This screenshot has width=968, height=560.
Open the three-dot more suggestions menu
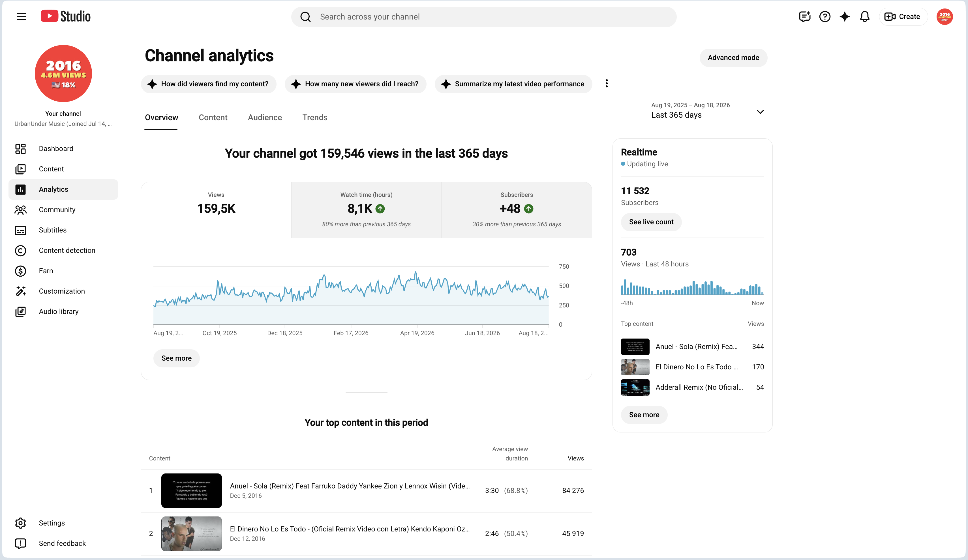point(607,84)
